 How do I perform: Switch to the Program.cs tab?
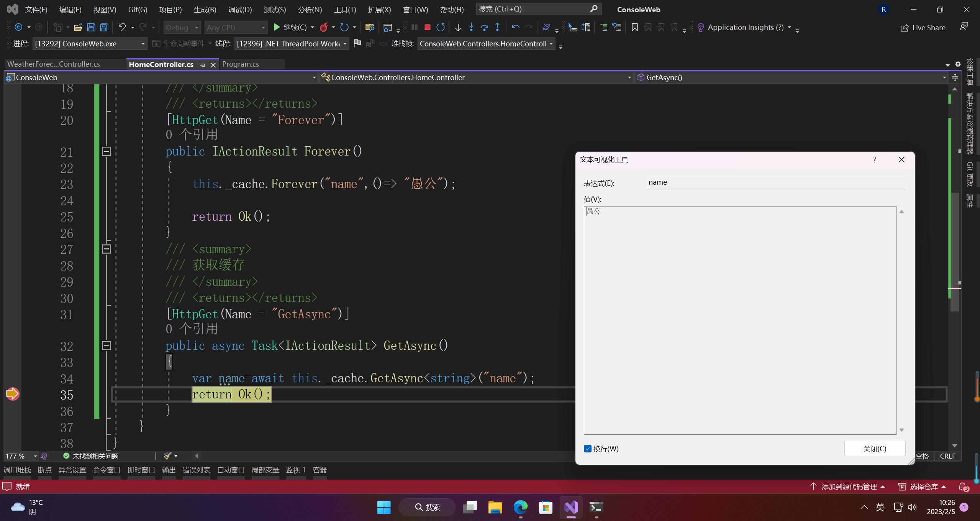click(241, 64)
